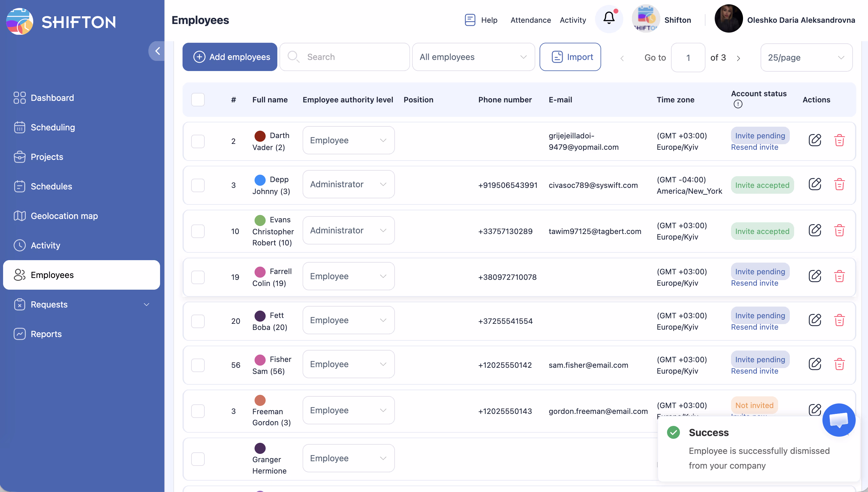Click Darth Vader's red avatar color dot
The height and width of the screenshot is (492, 868).
click(260, 136)
